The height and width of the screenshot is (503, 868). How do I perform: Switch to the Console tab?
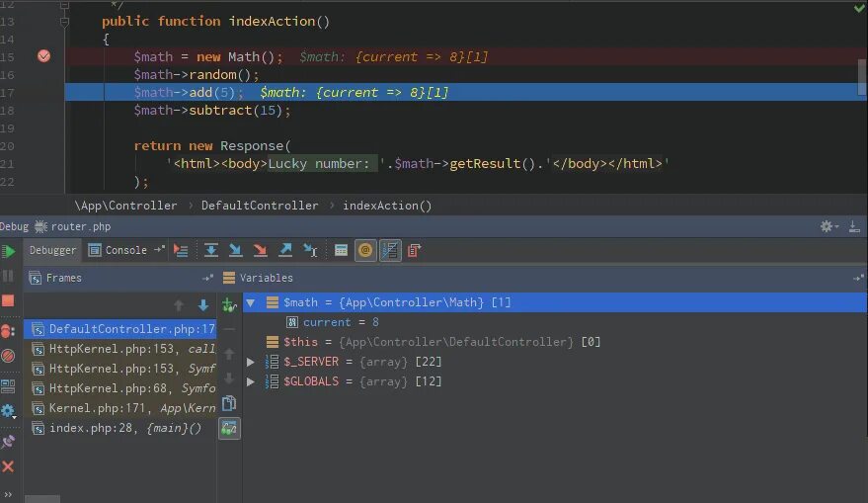tap(118, 250)
